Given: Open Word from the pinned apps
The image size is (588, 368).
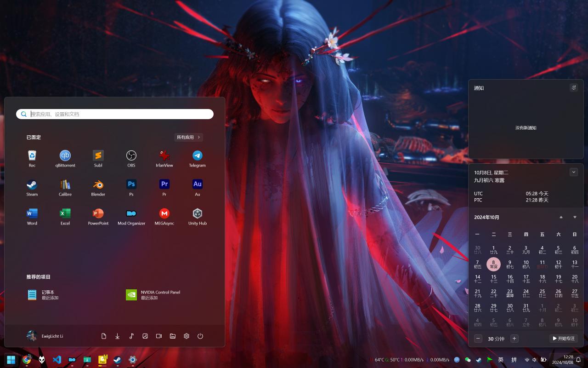Looking at the screenshot, I should (x=32, y=217).
